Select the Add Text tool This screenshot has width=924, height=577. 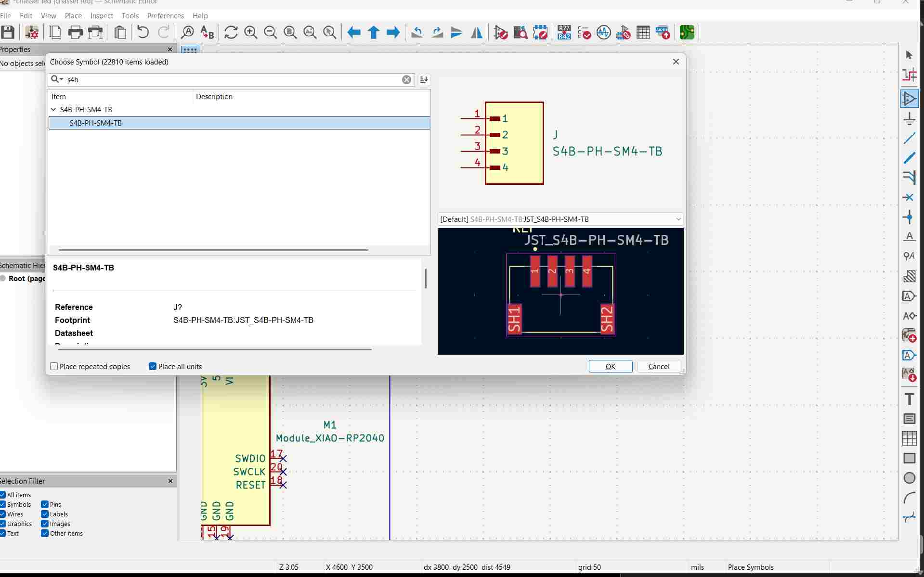tap(909, 399)
